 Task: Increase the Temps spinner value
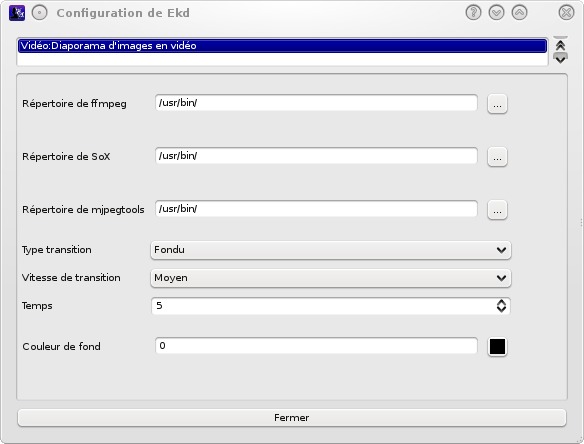tap(501, 302)
